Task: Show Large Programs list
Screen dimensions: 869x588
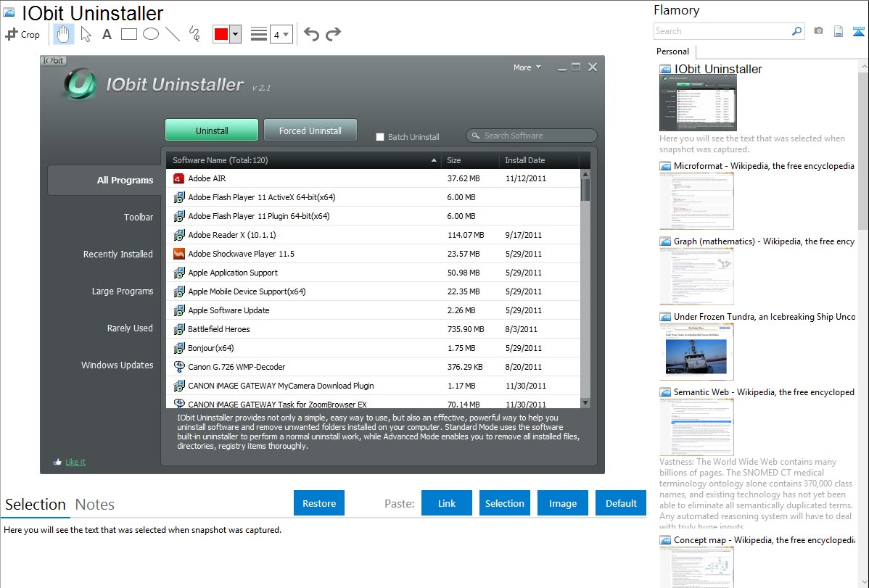Action: point(123,291)
